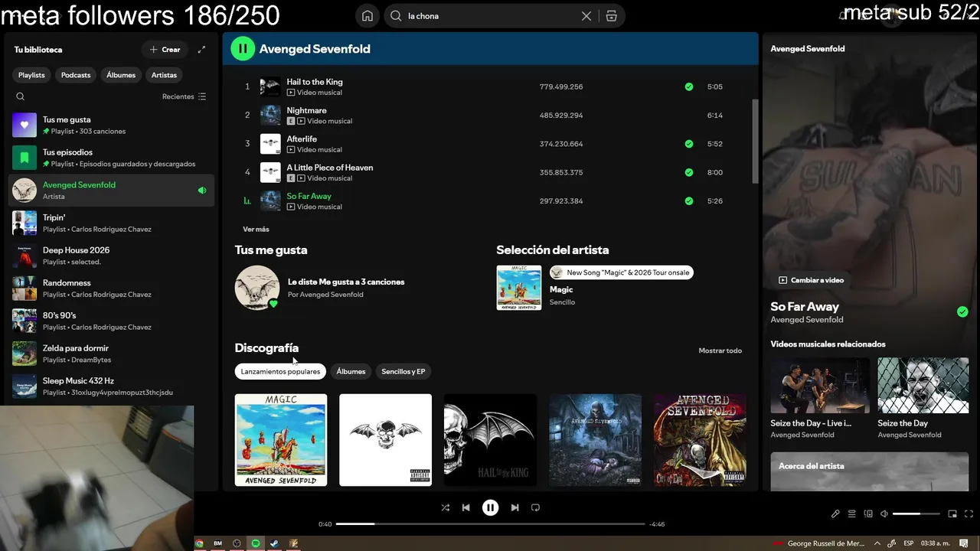Viewport: 980px width, 551px height.
Task: Open lyrics with microphone icon
Action: (835, 514)
